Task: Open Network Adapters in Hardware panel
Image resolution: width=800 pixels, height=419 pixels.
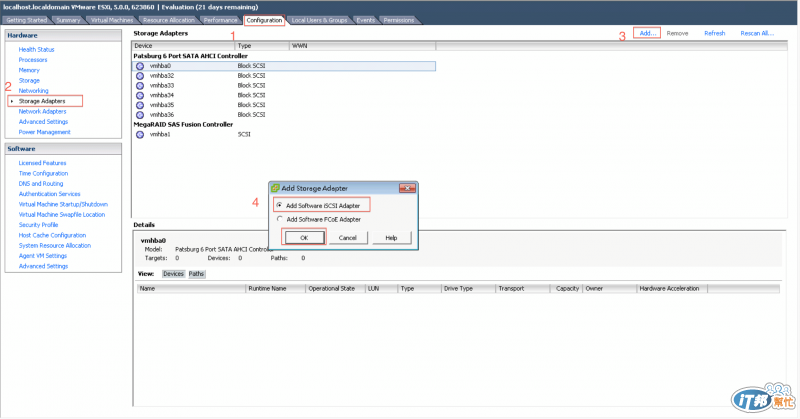Action: click(x=42, y=111)
